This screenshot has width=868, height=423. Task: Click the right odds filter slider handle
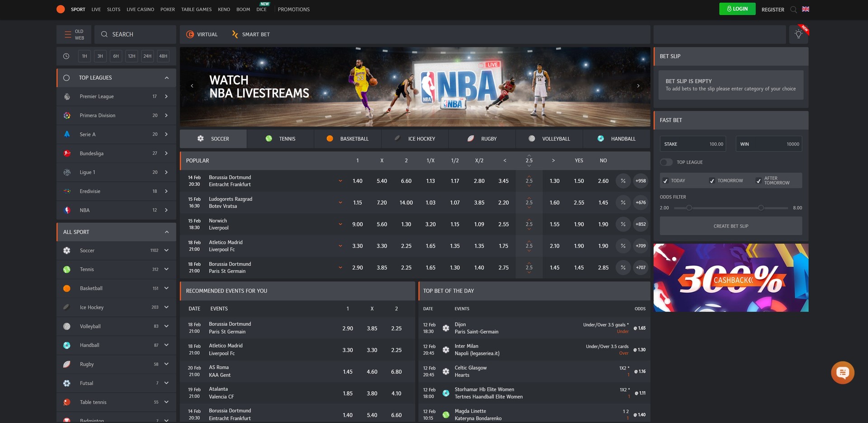coord(761,208)
